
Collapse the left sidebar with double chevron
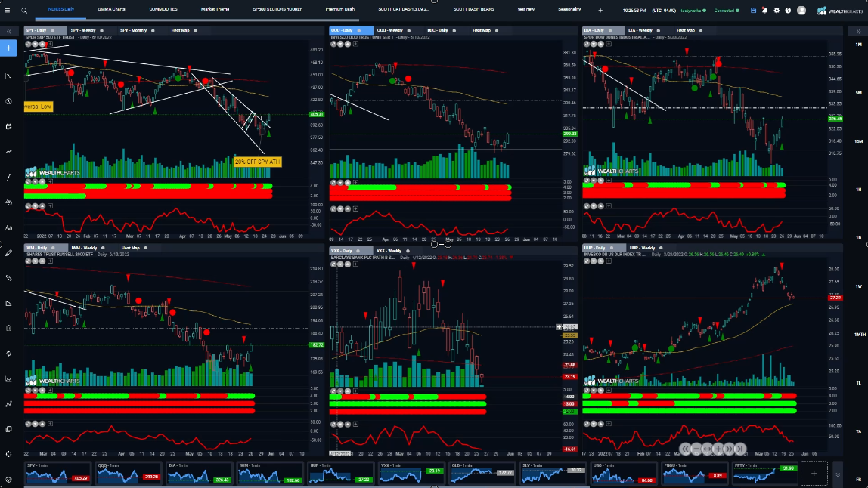click(9, 32)
